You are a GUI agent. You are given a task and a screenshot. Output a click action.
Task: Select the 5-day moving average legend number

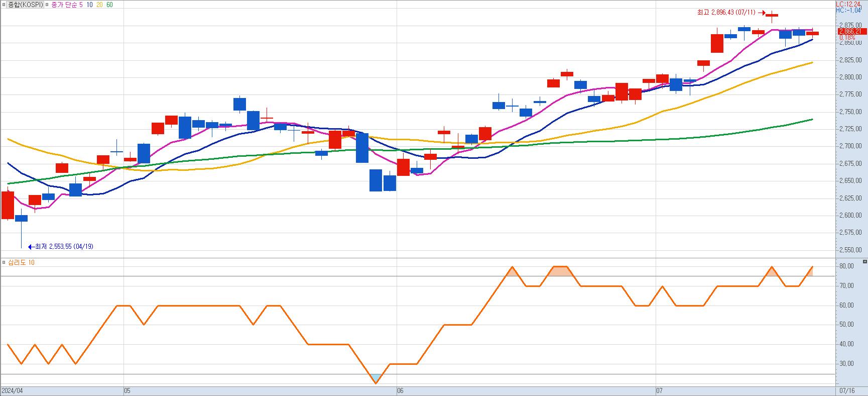(x=80, y=5)
